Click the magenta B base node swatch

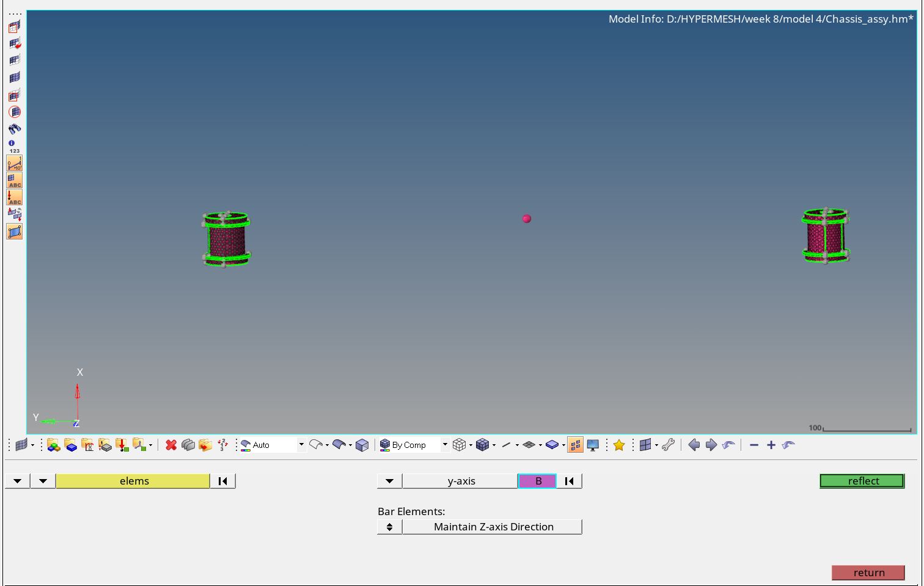click(x=537, y=481)
